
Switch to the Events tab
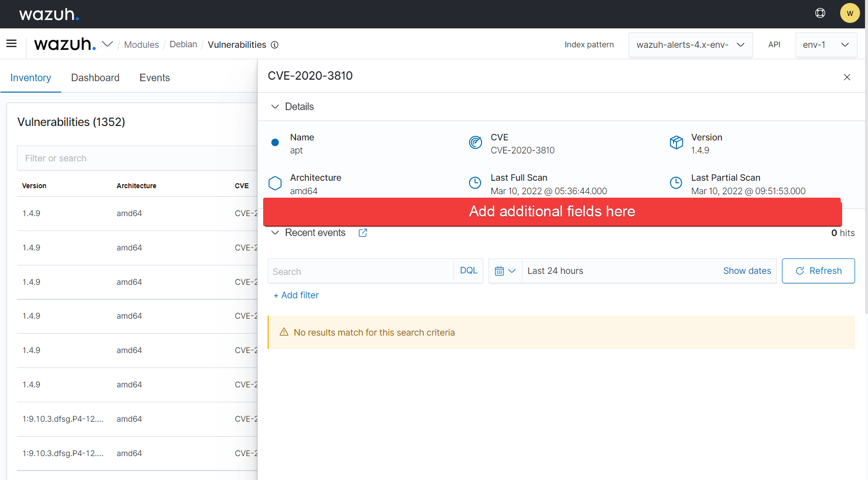(154, 78)
